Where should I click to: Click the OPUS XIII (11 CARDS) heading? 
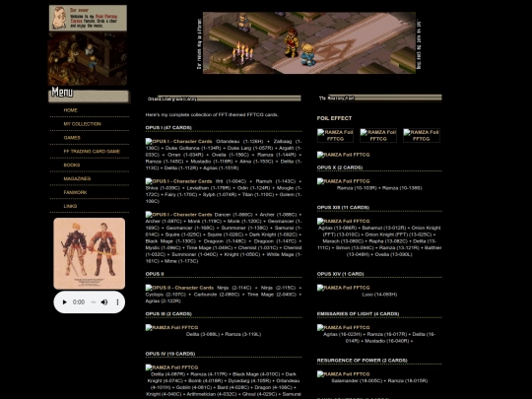(x=343, y=207)
